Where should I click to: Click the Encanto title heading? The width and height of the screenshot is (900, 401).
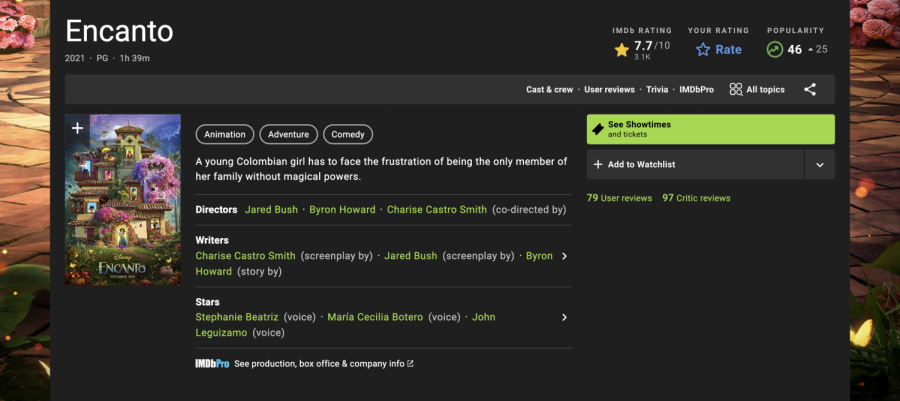[x=119, y=31]
